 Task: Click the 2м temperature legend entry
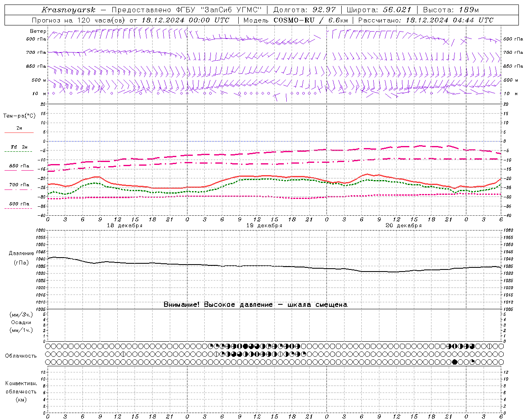(19, 128)
